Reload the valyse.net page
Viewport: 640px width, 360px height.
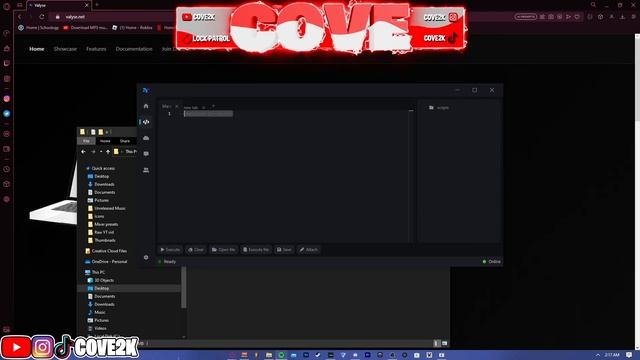coord(42,17)
